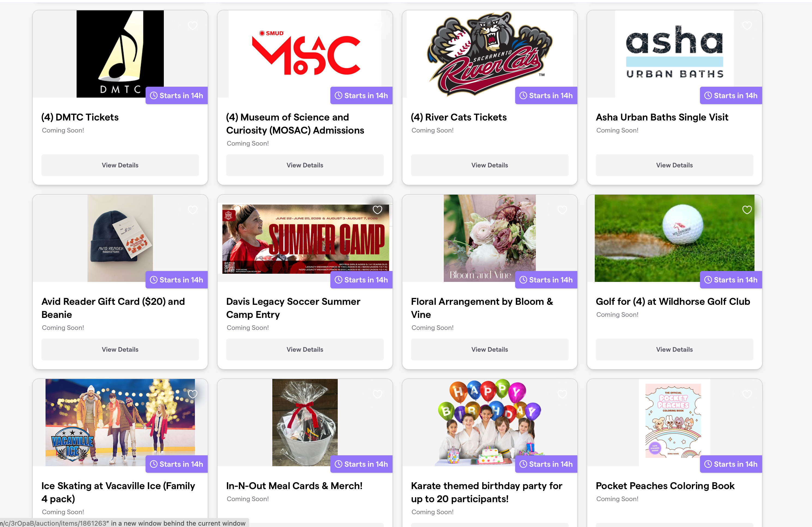Screen dimensions: 812x527
Task: Click the River Cats logo thumbnail
Action: pyautogui.click(x=490, y=54)
